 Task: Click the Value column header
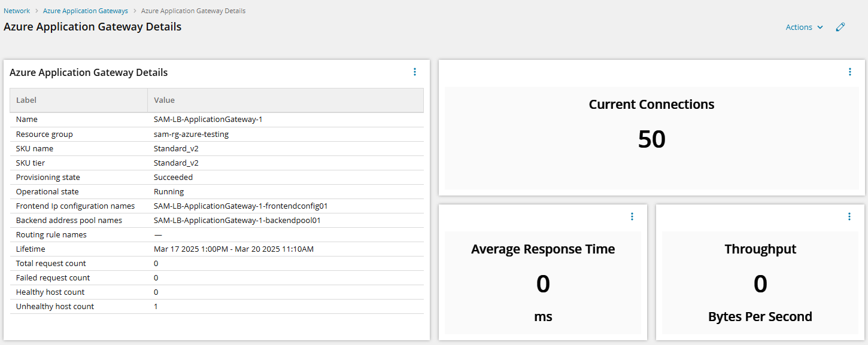pyautogui.click(x=286, y=100)
